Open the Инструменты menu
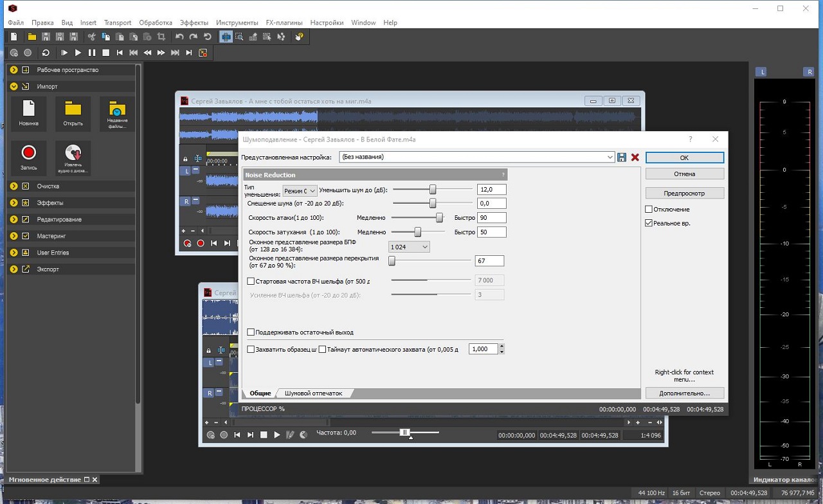 [237, 22]
